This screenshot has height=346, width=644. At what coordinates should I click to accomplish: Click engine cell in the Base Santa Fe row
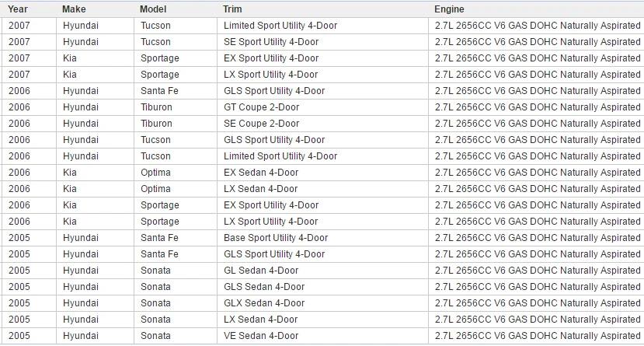(x=538, y=238)
